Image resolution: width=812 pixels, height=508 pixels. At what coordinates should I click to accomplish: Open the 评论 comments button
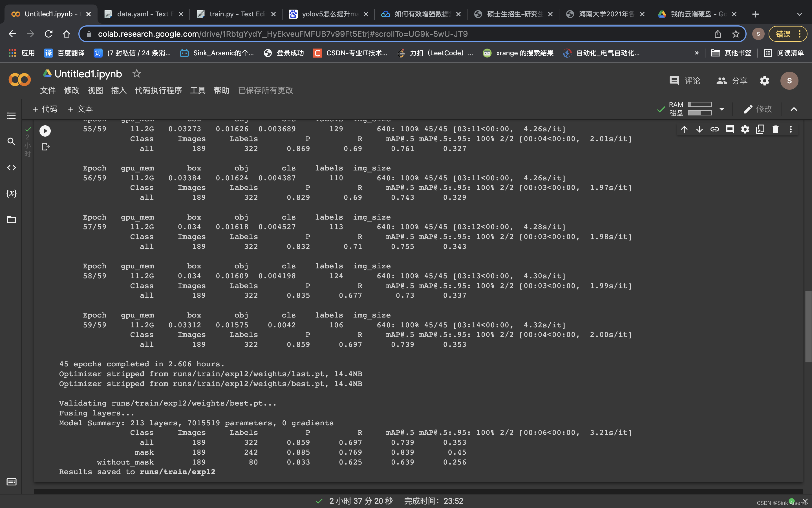pyautogui.click(x=685, y=81)
